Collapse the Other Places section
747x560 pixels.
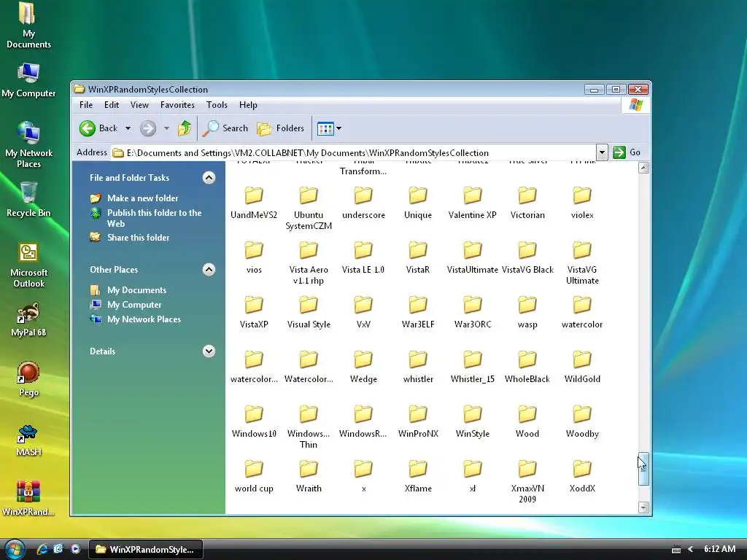[209, 270]
